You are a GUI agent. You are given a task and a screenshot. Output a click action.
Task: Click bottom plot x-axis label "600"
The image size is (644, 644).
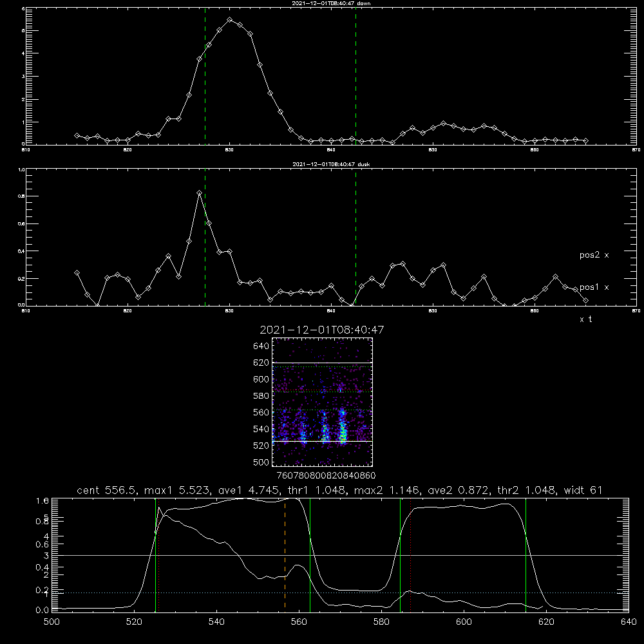point(464,622)
